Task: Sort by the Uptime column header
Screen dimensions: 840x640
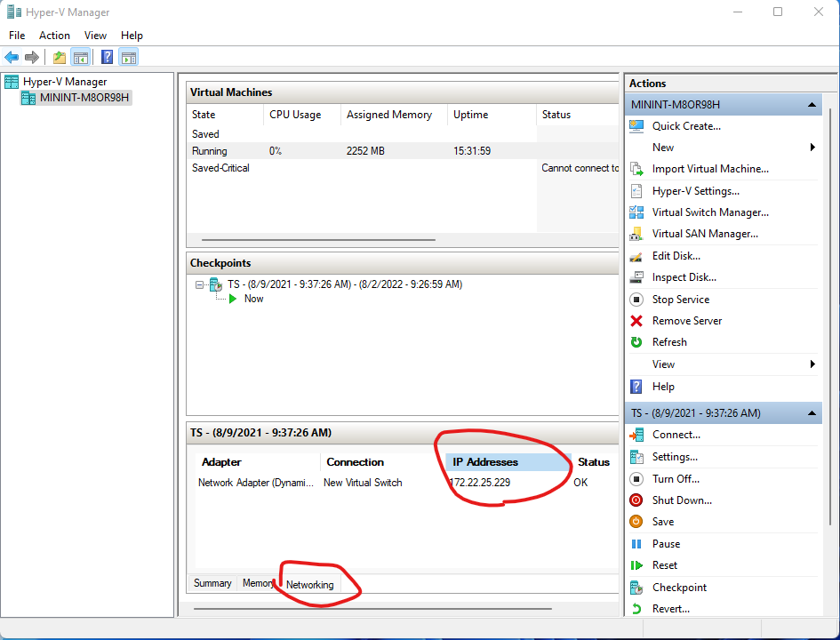Action: pyautogui.click(x=492, y=115)
